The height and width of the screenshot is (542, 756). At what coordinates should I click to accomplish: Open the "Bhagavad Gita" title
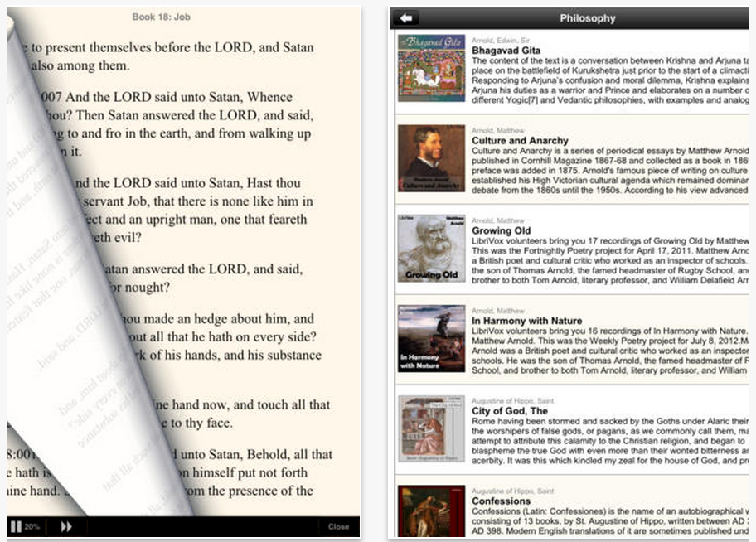pos(506,51)
